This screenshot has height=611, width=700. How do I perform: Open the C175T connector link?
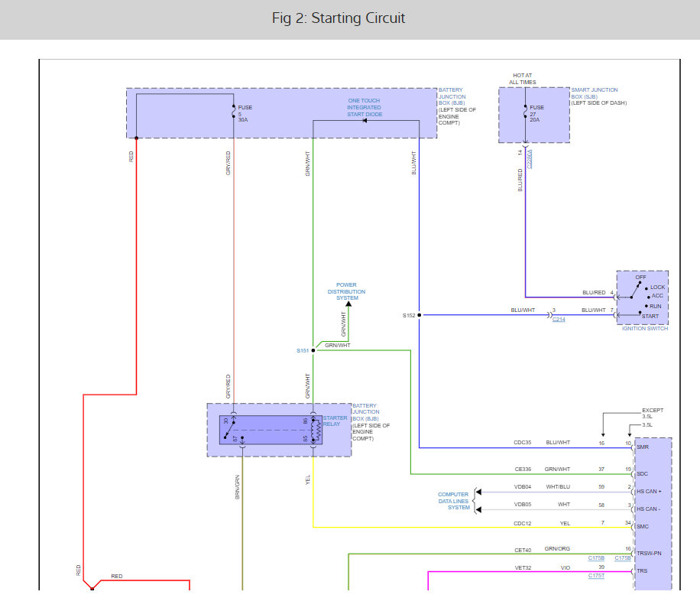596,576
